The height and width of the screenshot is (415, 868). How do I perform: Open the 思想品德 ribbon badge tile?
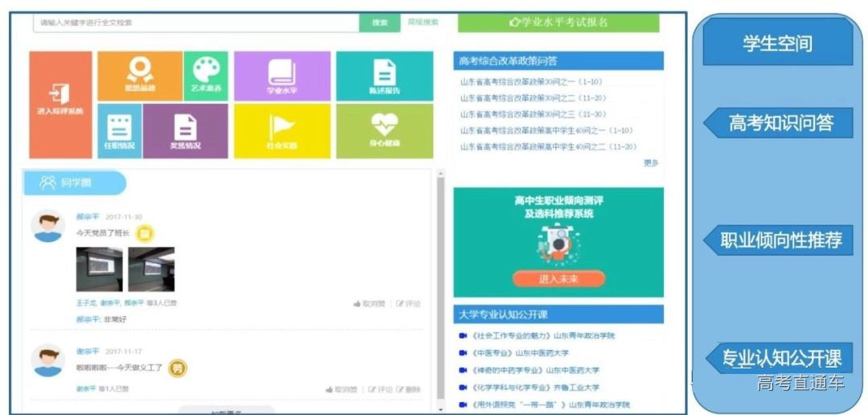[140, 76]
